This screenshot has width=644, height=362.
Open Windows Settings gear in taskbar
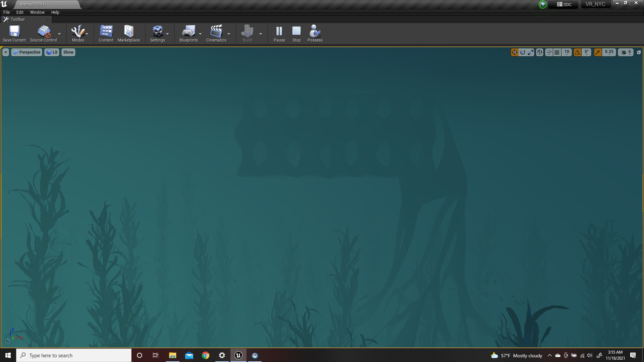click(x=222, y=355)
